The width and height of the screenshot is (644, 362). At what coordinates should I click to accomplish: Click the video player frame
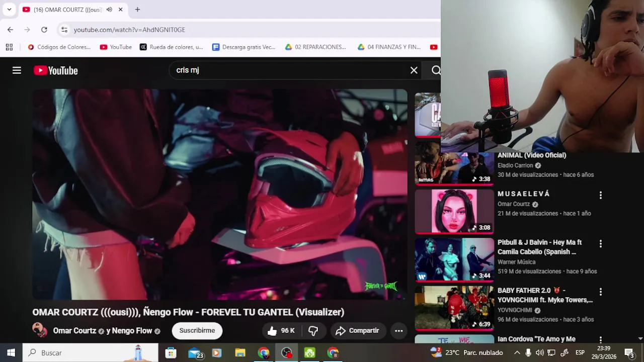click(x=220, y=195)
